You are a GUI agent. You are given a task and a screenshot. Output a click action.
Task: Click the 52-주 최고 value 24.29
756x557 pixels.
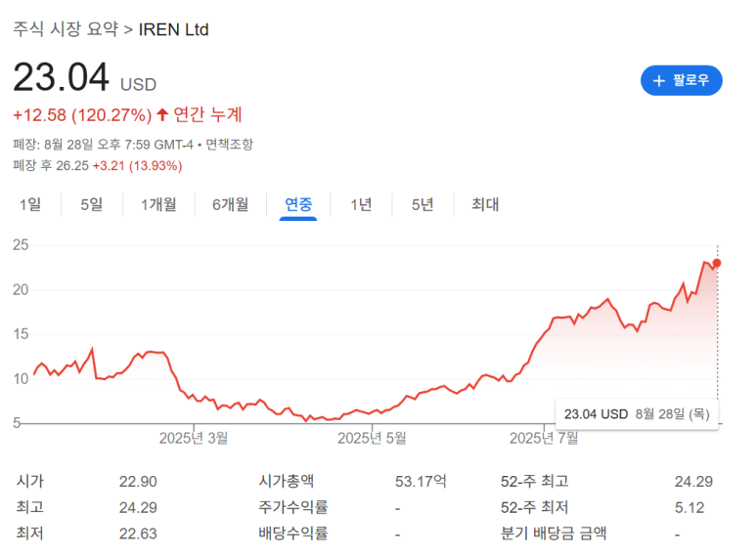693,481
